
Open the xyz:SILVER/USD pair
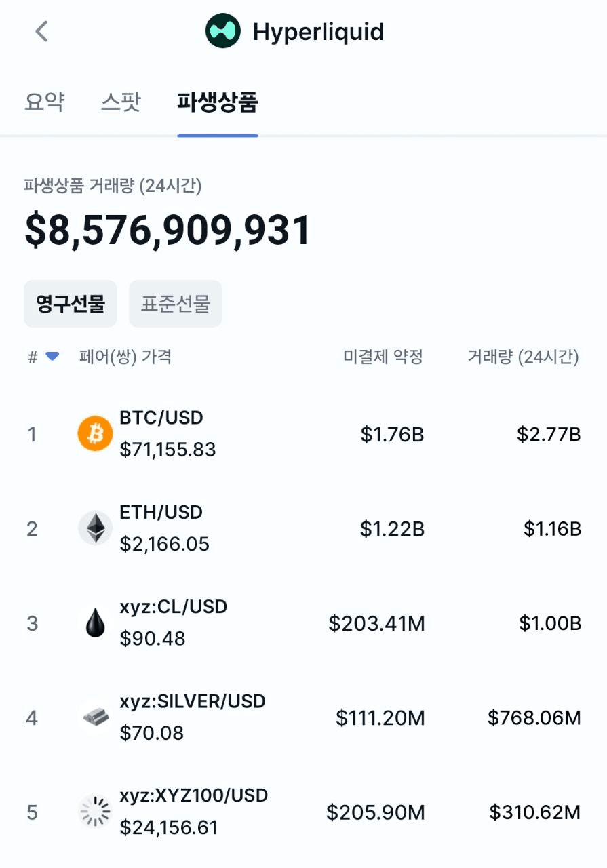click(x=193, y=701)
